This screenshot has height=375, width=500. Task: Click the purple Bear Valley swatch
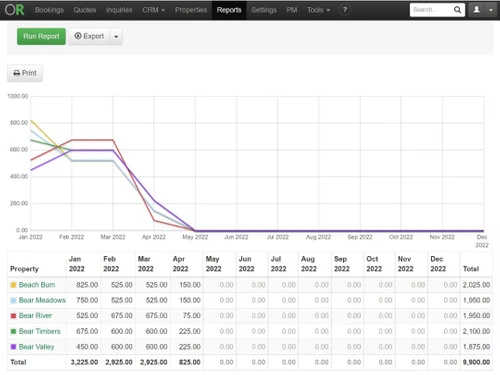click(x=13, y=347)
